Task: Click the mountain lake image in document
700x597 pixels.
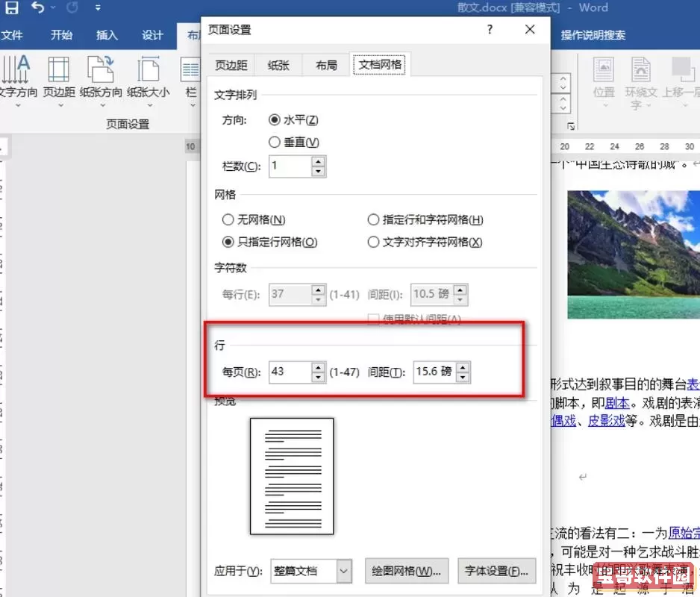Action: point(634,254)
